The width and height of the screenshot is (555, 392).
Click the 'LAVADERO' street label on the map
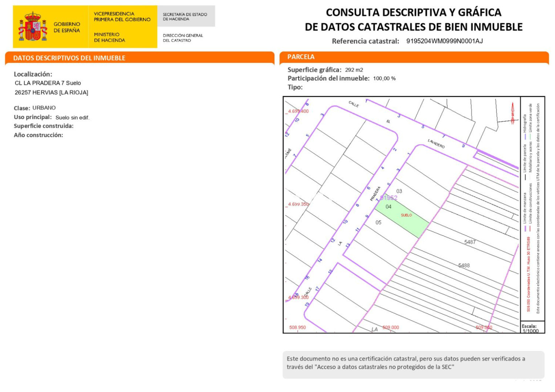point(436,144)
